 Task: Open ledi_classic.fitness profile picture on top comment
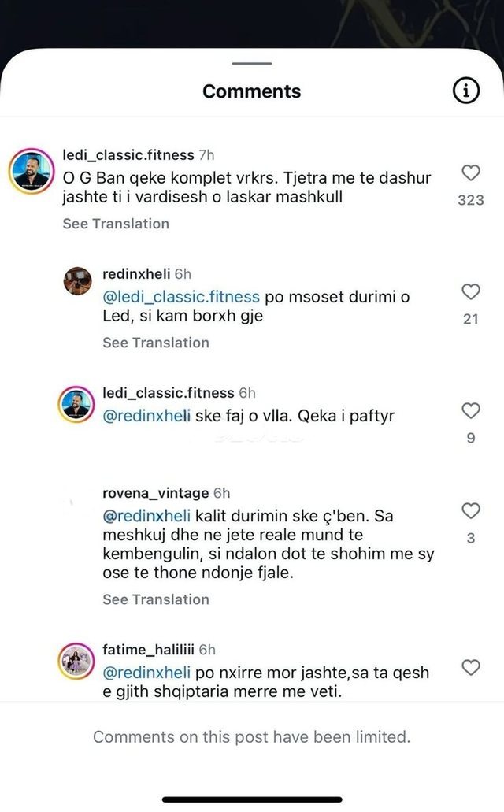pos(33,168)
